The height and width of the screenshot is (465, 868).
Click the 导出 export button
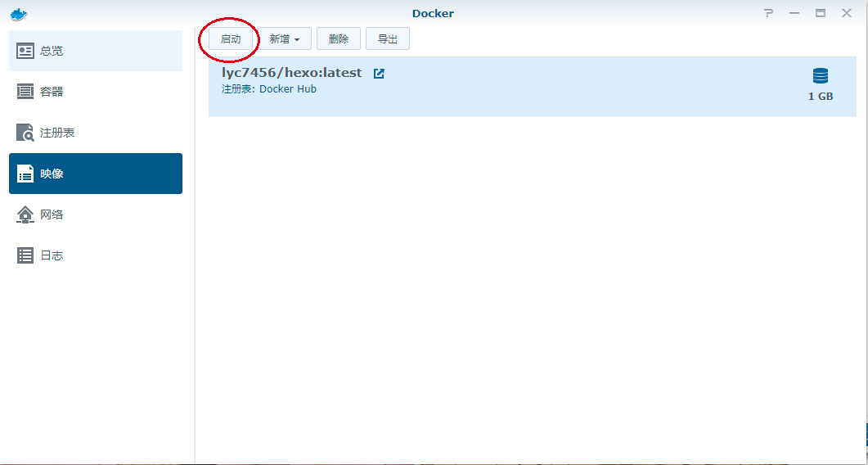(x=388, y=38)
